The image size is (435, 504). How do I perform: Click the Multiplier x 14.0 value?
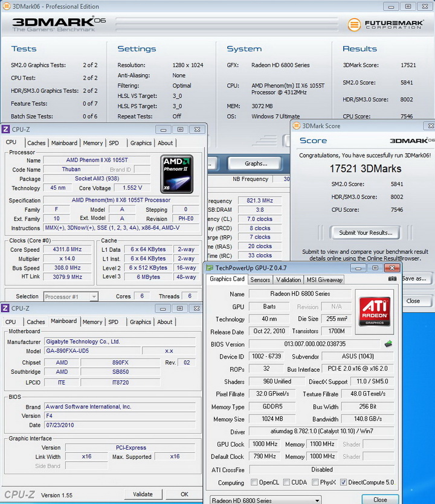click(67, 258)
